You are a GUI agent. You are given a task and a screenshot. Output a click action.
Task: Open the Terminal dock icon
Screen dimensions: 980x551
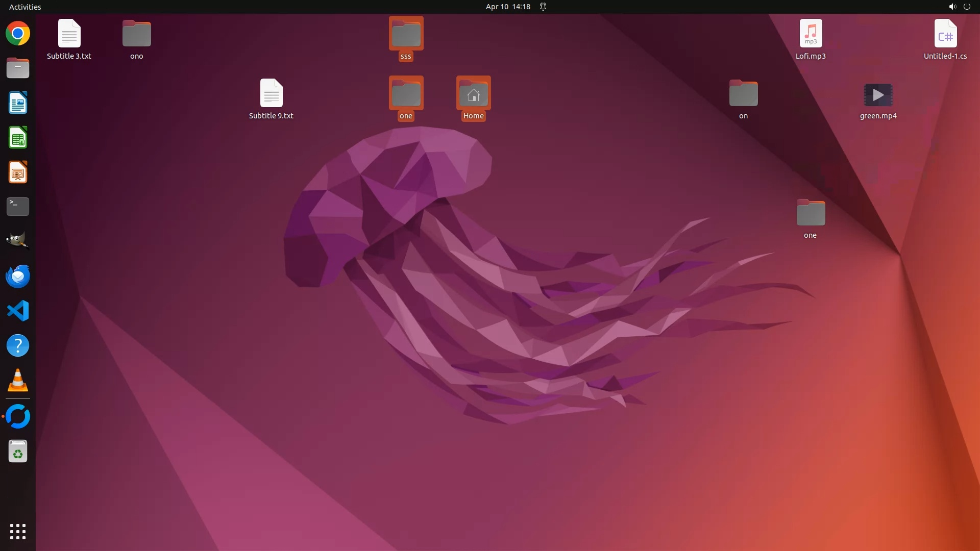18,207
